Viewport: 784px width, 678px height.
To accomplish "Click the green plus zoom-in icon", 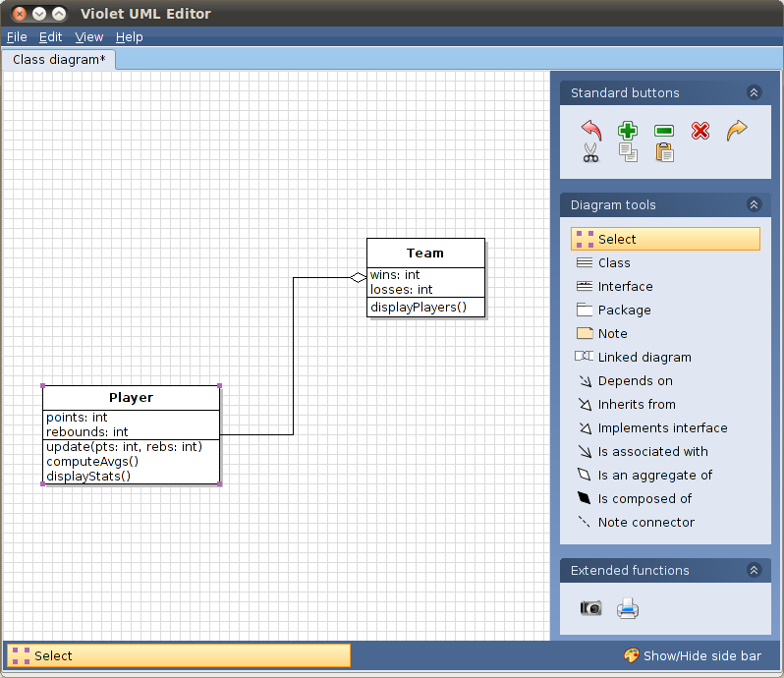I will tap(627, 131).
